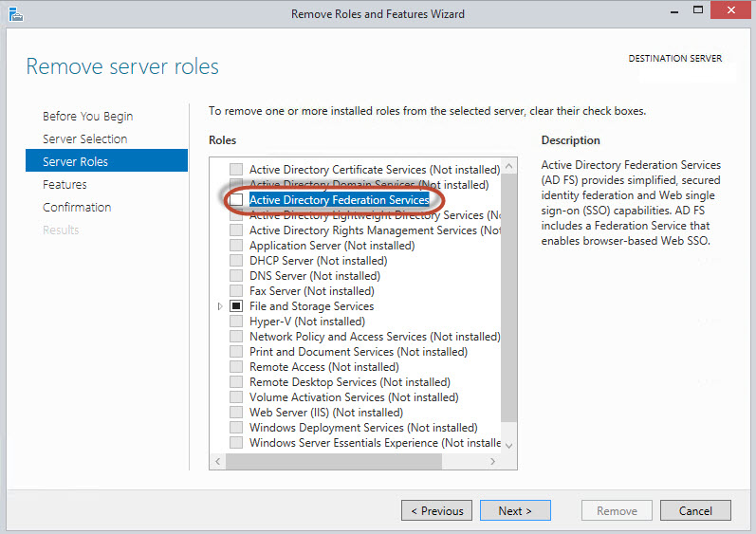Toggle Application Server checkbox
The height and width of the screenshot is (534, 756).
click(x=236, y=246)
